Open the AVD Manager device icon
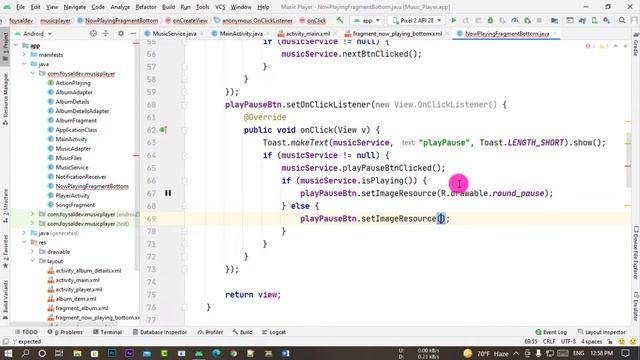This screenshot has height=360, width=640. [x=594, y=20]
